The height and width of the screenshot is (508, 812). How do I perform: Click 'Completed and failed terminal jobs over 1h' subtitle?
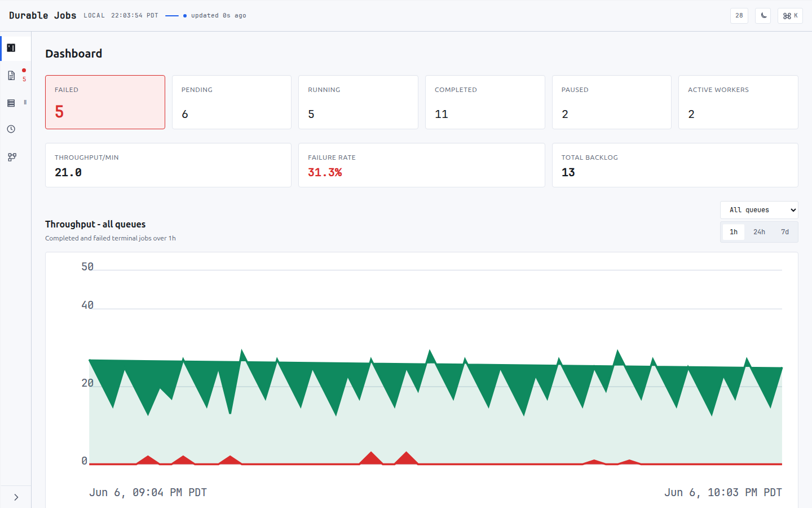[x=111, y=238]
